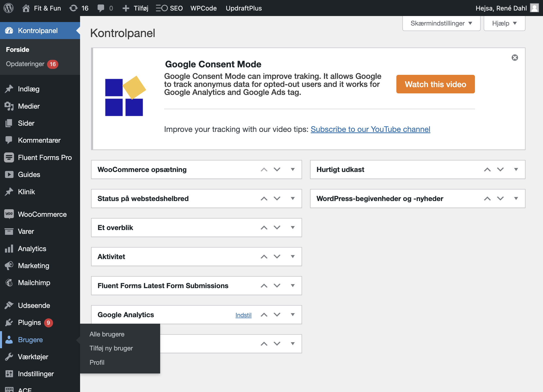543x392 pixels.
Task: Click the Tilføj plus icon
Action: click(x=126, y=8)
